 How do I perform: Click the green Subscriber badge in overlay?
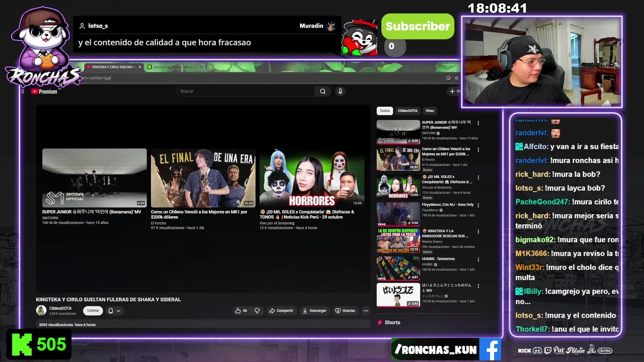(x=418, y=26)
